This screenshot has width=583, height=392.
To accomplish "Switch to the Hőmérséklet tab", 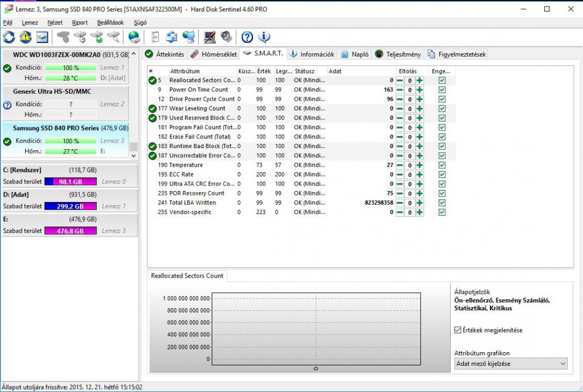I will click(213, 54).
